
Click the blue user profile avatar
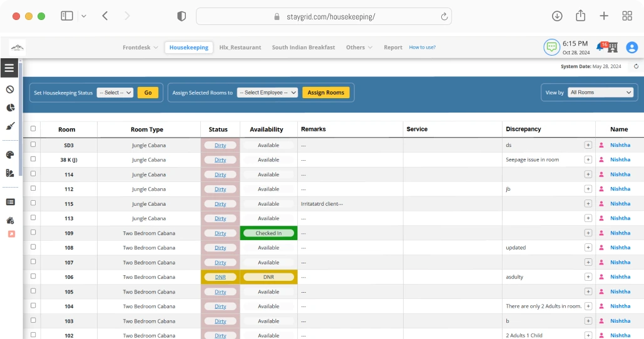pos(631,47)
